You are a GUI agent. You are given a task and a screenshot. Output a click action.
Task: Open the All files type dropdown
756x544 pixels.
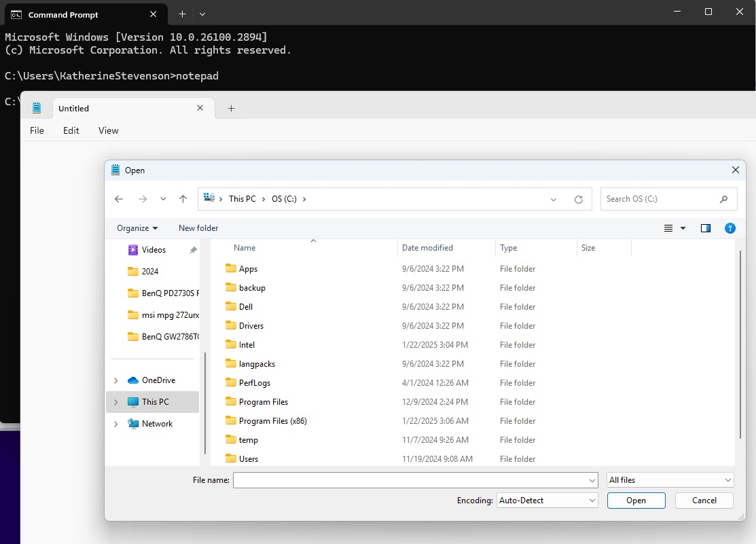coord(670,480)
